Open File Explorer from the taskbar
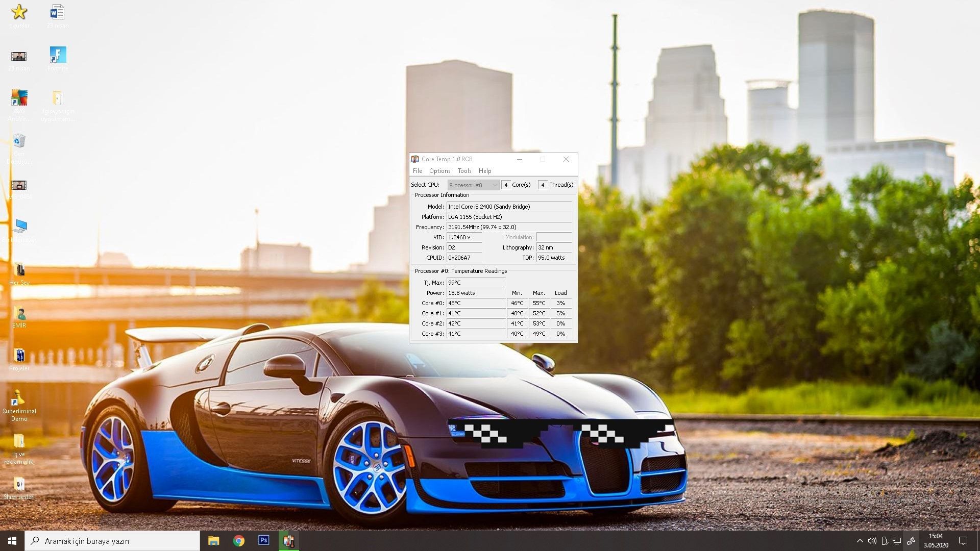 (x=213, y=541)
